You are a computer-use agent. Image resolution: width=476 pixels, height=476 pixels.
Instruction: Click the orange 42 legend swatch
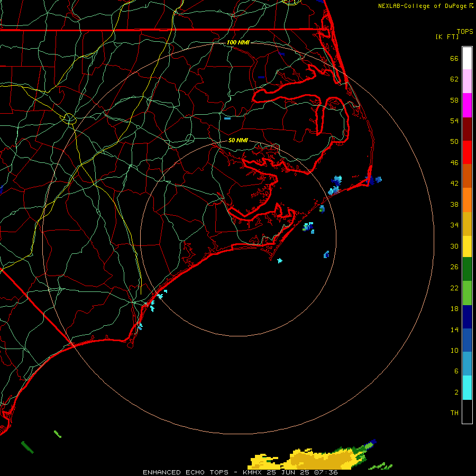point(467,200)
